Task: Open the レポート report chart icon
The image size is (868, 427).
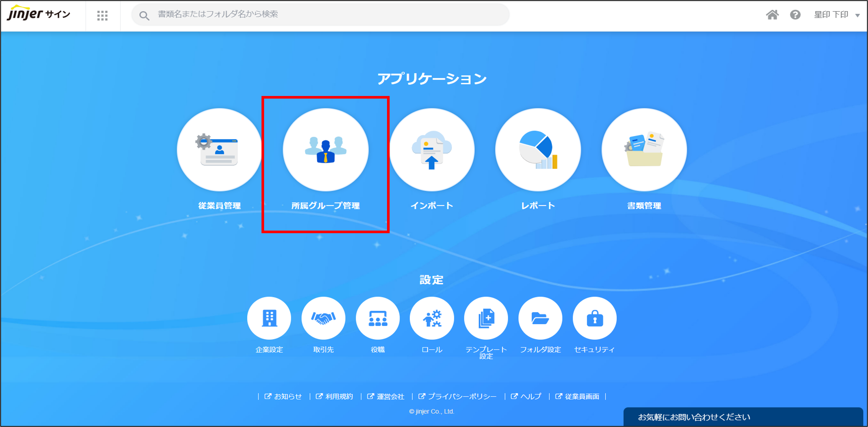Action: tap(538, 150)
